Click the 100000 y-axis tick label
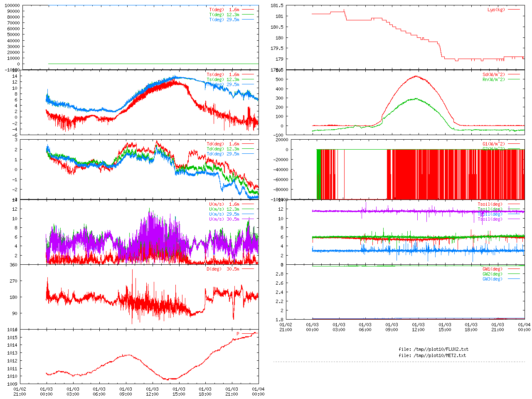Image resolution: width=532 pixels, height=399 pixels. pos(12,6)
